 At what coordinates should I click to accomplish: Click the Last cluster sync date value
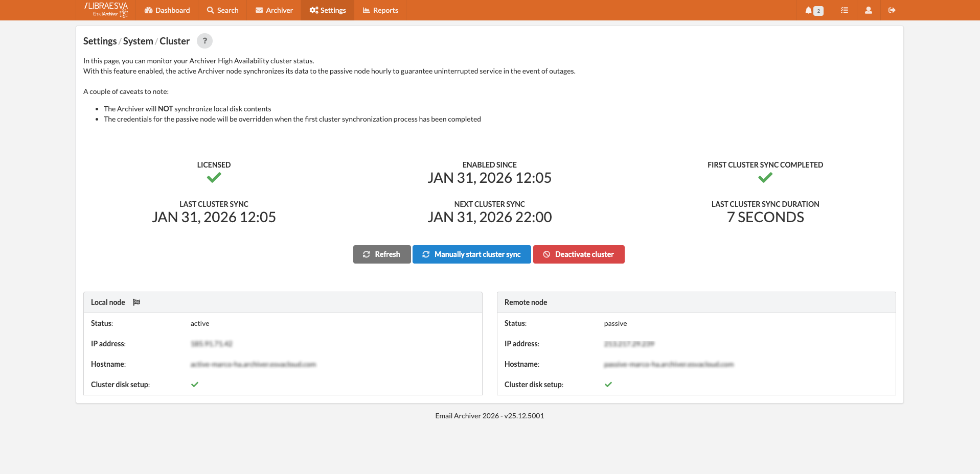[214, 217]
